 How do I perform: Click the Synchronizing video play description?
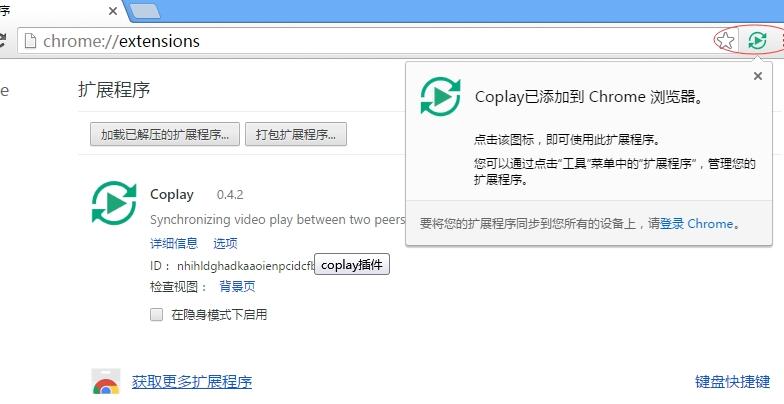[x=278, y=220]
